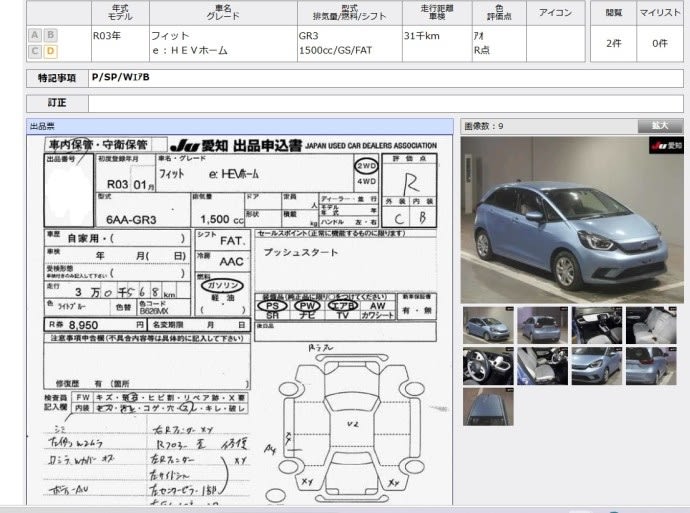The height and width of the screenshot is (513, 690).
Task: Open the main blue Fit car photo
Action: coord(572,220)
